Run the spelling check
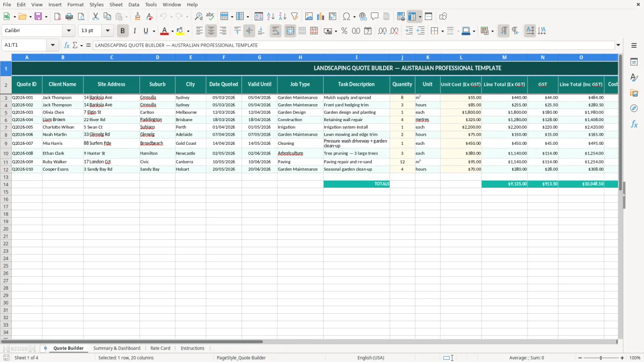The height and width of the screenshot is (362, 644). point(210,17)
